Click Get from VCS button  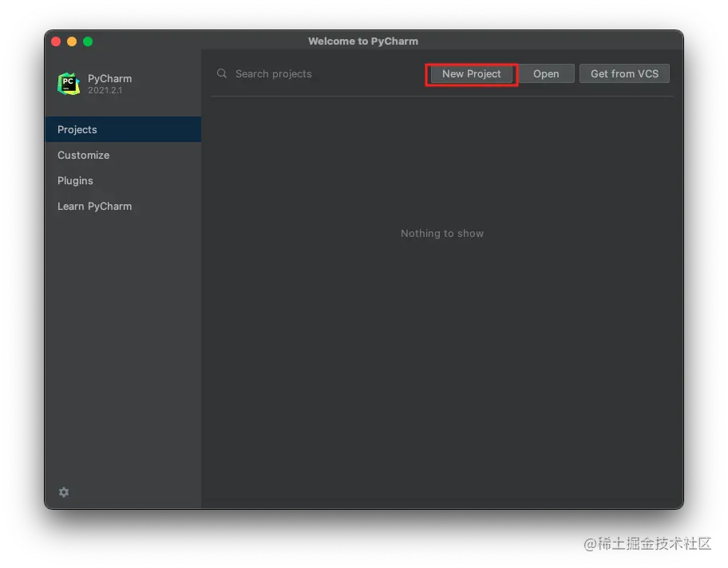[x=624, y=73]
